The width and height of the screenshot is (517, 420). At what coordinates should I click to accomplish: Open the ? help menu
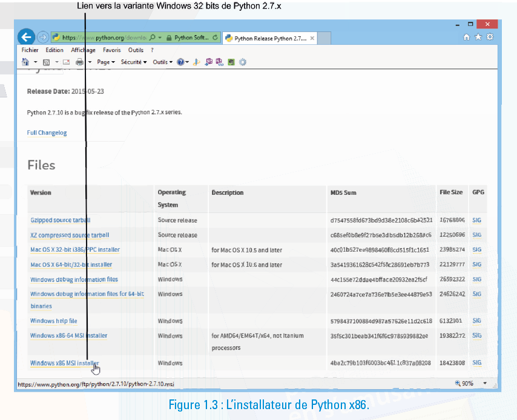[152, 50]
